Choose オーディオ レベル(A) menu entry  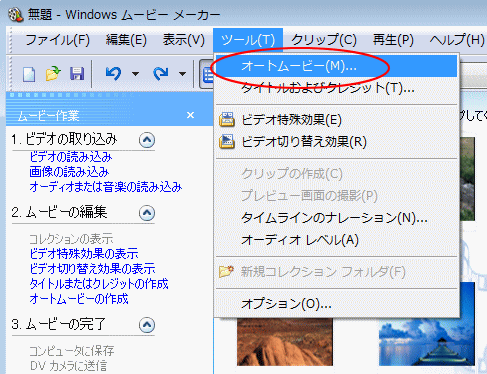pos(337,240)
